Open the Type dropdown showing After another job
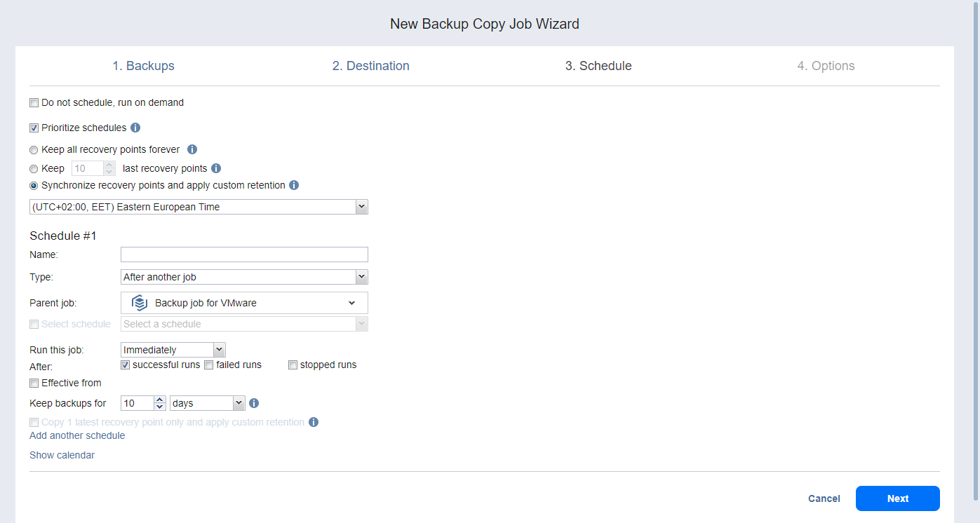 [x=361, y=277]
